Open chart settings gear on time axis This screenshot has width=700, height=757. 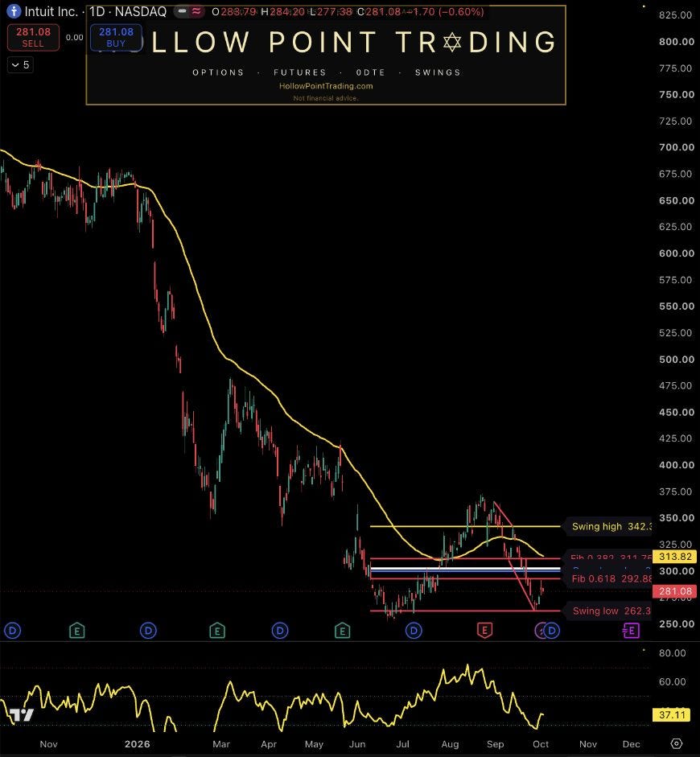pos(677,743)
